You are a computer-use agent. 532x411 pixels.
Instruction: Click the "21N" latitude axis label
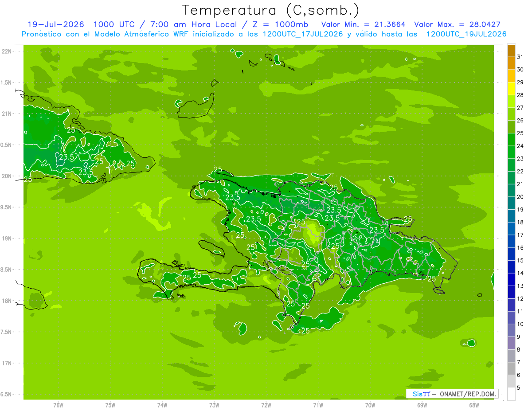click(8, 114)
